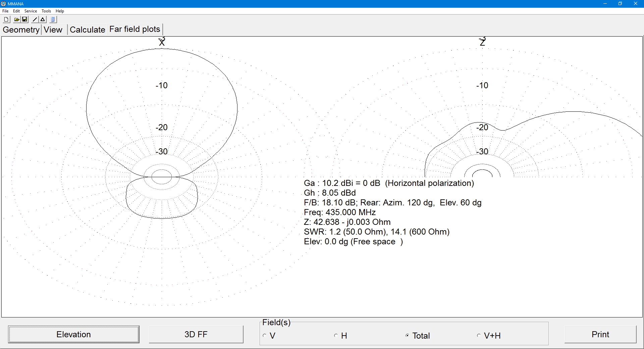Expand the Tools menu

click(46, 11)
